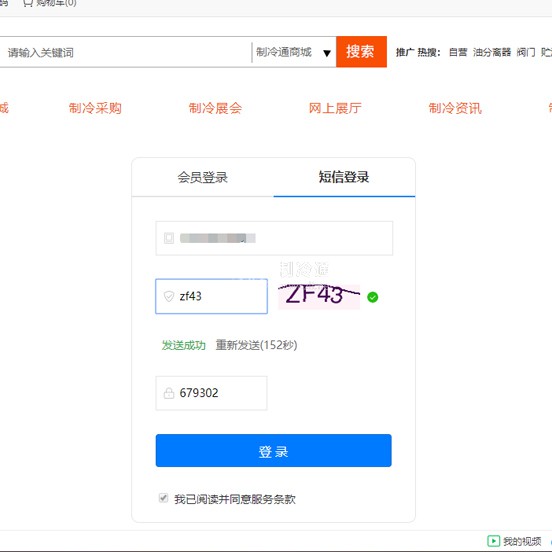Click the orange 搜索 button
552x552 pixels.
point(361,51)
